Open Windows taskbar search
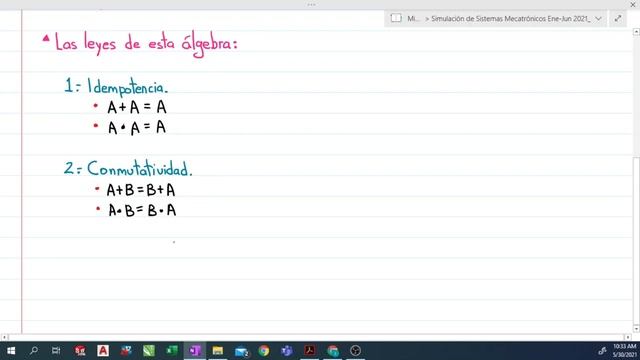Viewport: 640px width, 360px height. 34,351
